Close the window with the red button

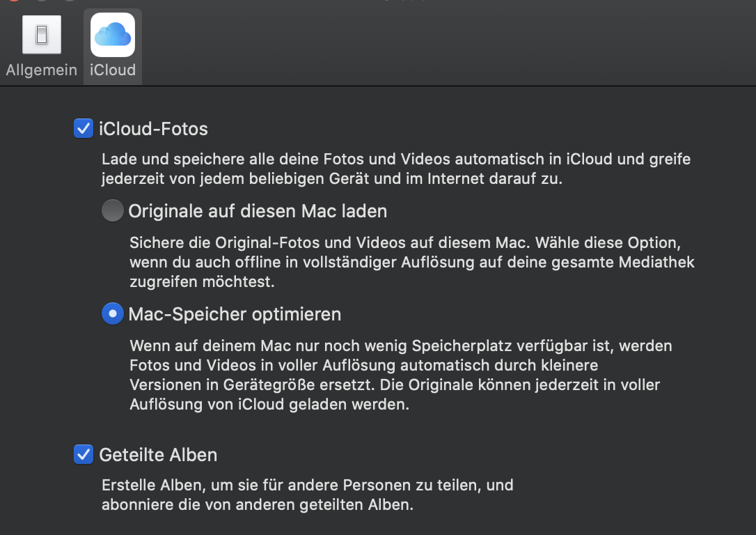point(15,1)
